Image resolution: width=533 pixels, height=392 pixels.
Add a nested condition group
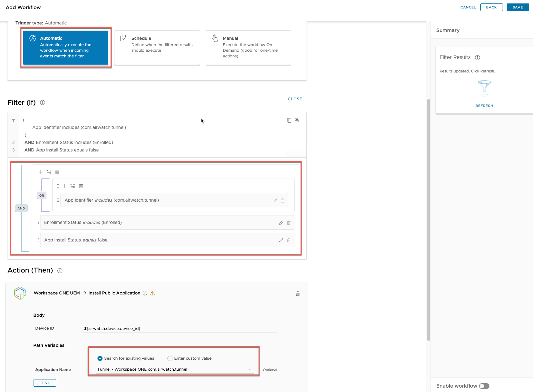coord(72,186)
